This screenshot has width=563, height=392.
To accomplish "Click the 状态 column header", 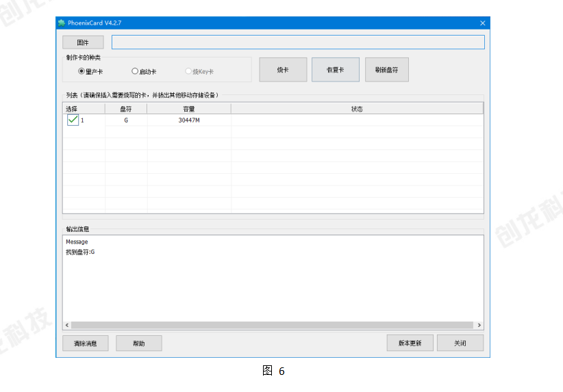I will coord(357,109).
